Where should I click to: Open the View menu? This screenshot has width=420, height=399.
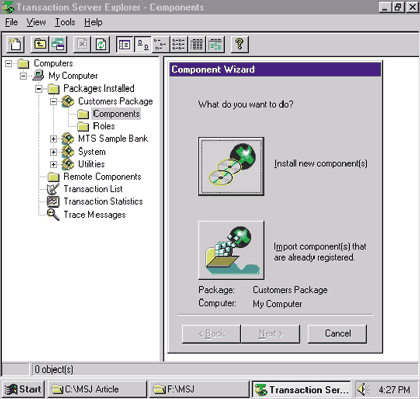36,22
